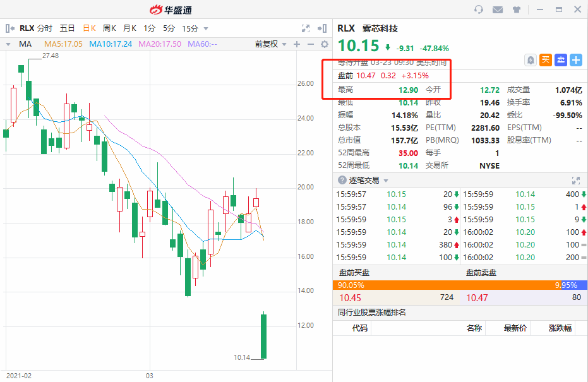588x382 pixels.
Task: Click orange 90.05% bid ratio bar
Action: (447, 285)
